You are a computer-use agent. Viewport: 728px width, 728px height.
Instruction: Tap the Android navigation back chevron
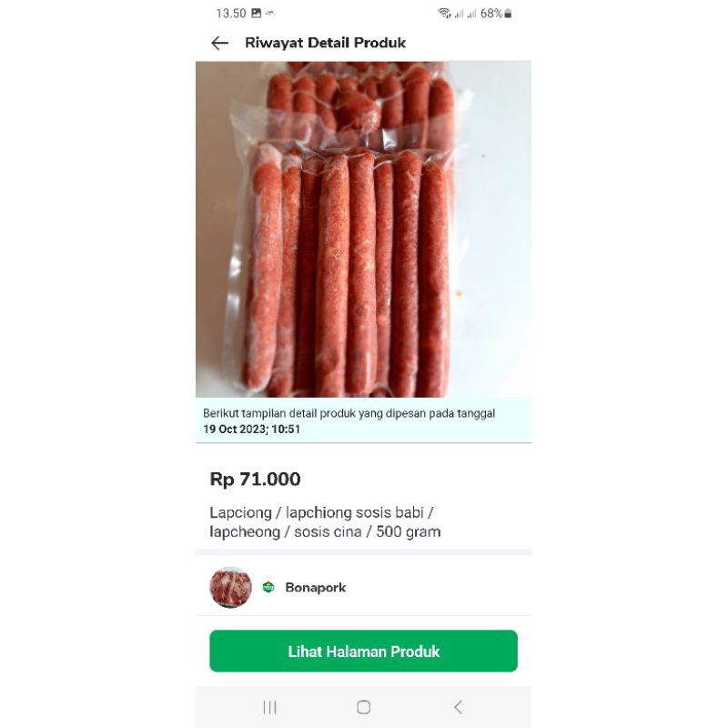point(458,707)
